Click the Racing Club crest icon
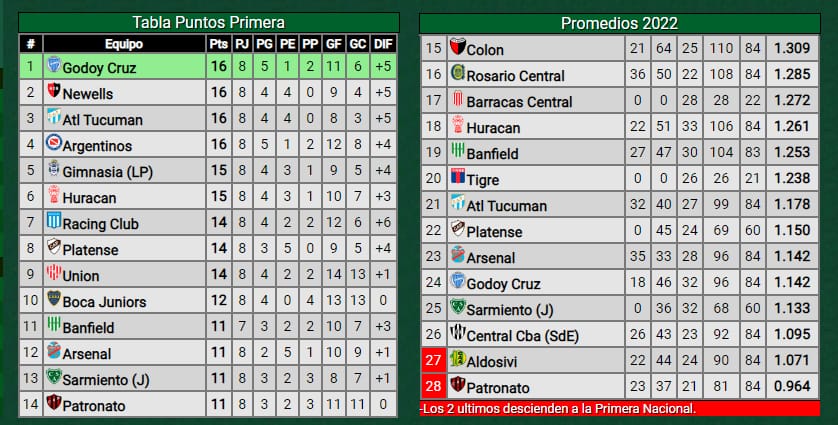Viewport: 838px width, 425px height. click(54, 221)
